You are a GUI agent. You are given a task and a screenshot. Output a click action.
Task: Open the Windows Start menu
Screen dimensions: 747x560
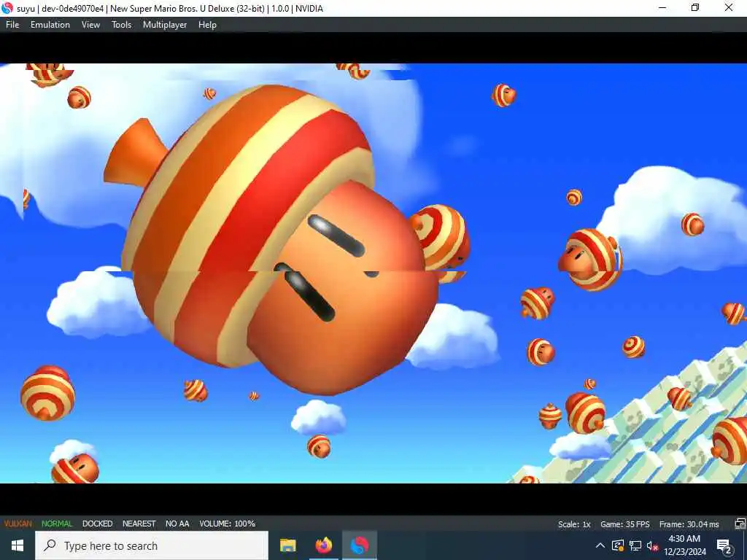tap(18, 545)
